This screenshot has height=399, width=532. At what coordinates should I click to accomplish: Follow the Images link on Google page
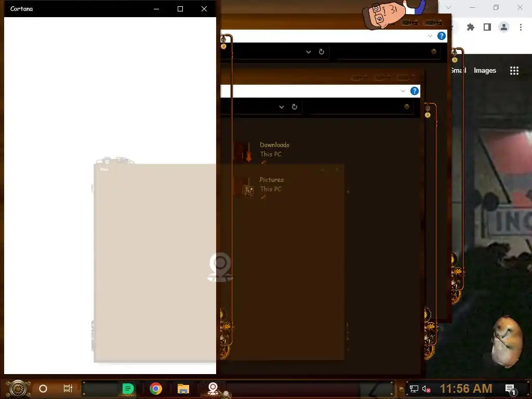pyautogui.click(x=485, y=70)
